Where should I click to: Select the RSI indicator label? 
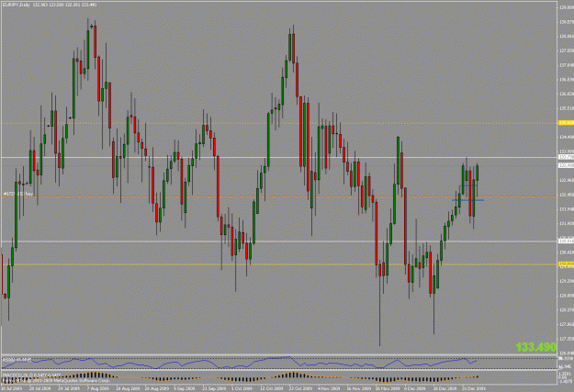(x=17, y=360)
